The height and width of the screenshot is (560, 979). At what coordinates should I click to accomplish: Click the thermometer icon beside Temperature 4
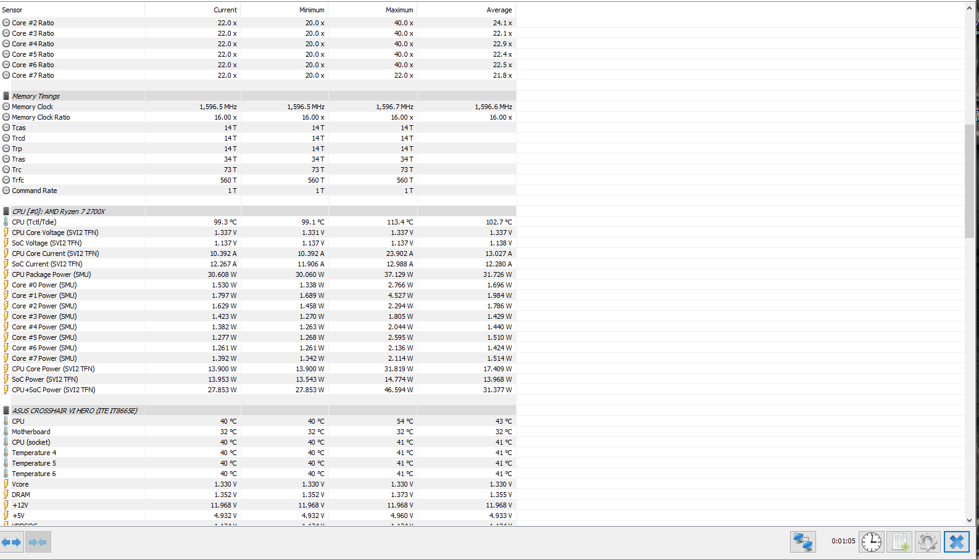point(6,453)
